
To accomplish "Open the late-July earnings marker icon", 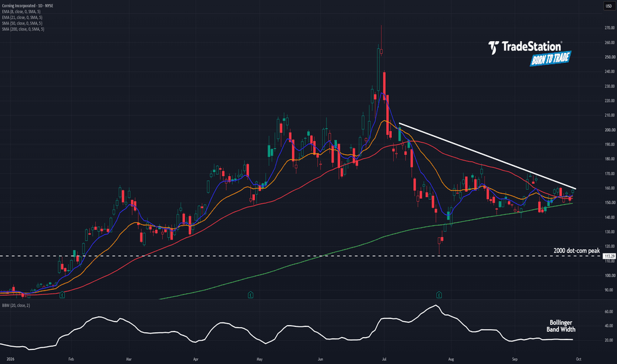I will 439,295.
